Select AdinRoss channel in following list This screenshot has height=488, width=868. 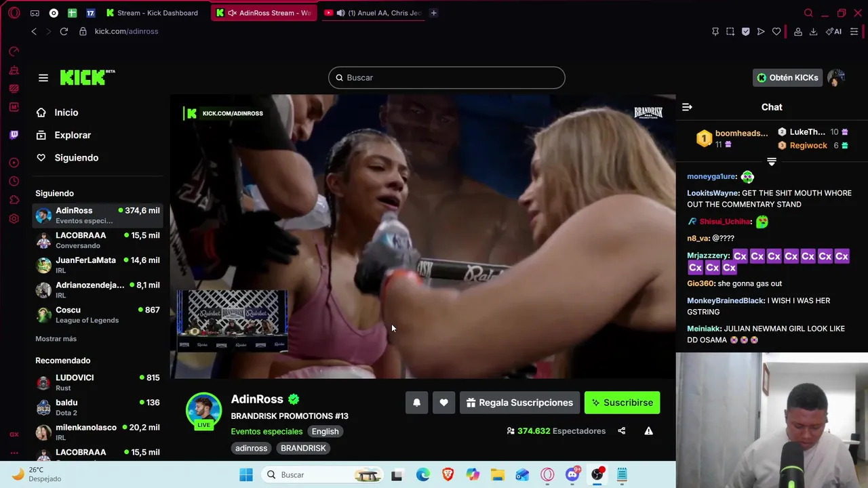coord(98,216)
